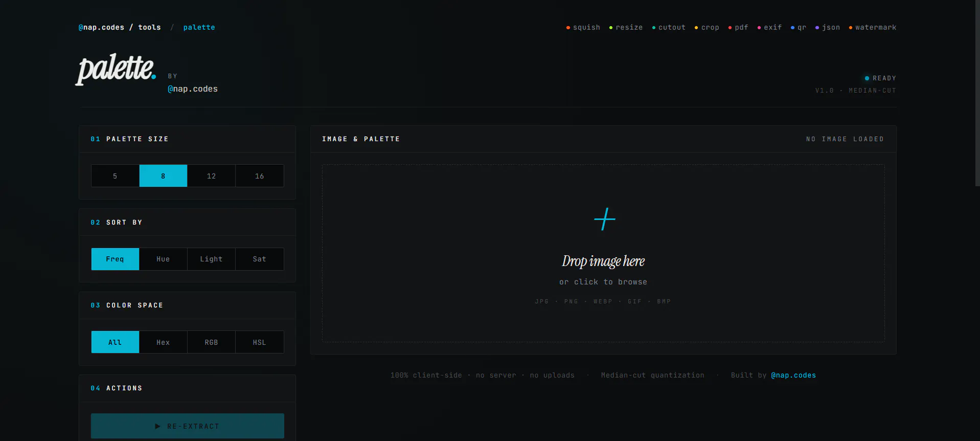This screenshot has width=980, height=441.
Task: Set palette size to 5
Action: (115, 176)
